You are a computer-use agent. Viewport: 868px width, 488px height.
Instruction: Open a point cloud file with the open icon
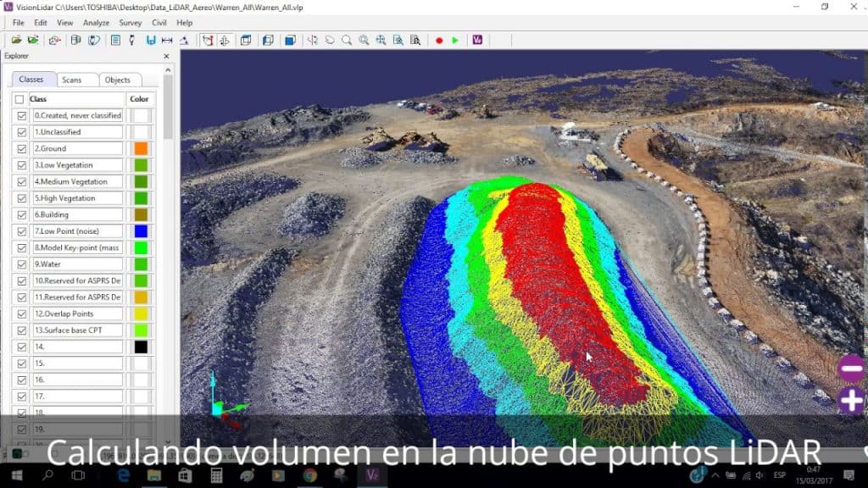16,39
